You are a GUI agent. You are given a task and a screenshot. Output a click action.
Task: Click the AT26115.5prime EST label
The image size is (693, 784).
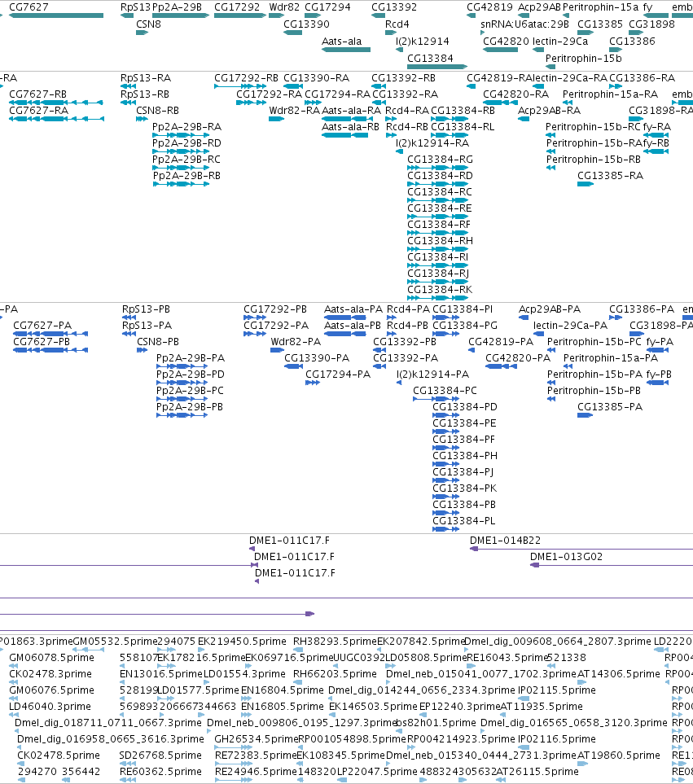(537, 771)
